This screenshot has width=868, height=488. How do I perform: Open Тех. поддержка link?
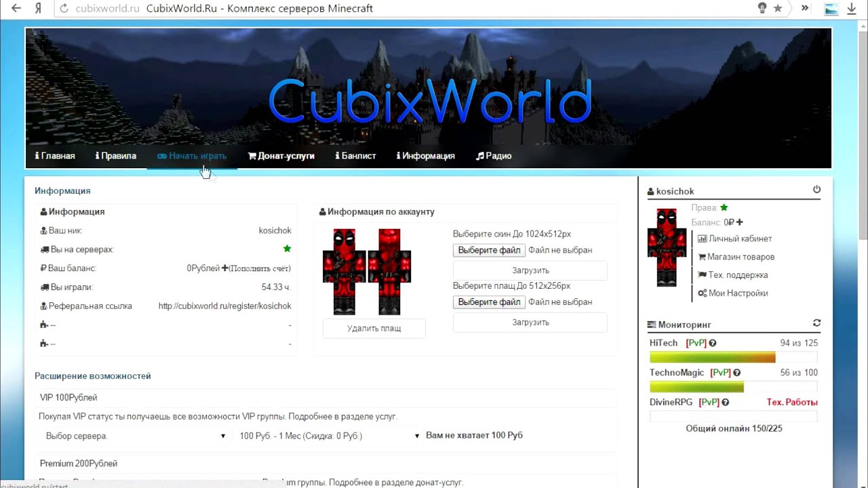[x=733, y=275]
